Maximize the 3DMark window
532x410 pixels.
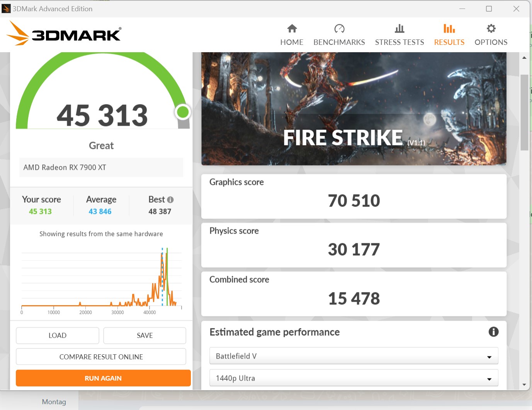pyautogui.click(x=489, y=9)
